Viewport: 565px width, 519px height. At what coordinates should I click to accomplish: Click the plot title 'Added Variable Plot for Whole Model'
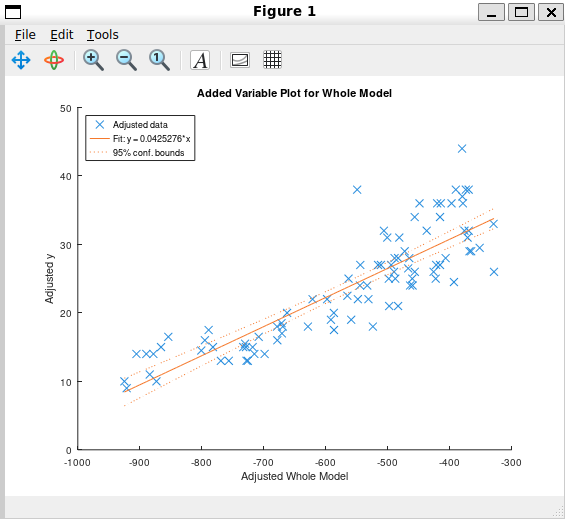point(294,93)
